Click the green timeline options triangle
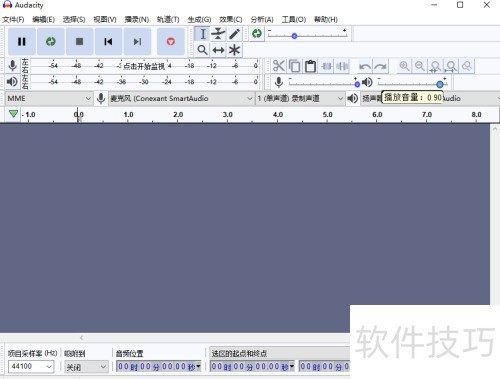Screen dimensions: 500x379 (13, 114)
